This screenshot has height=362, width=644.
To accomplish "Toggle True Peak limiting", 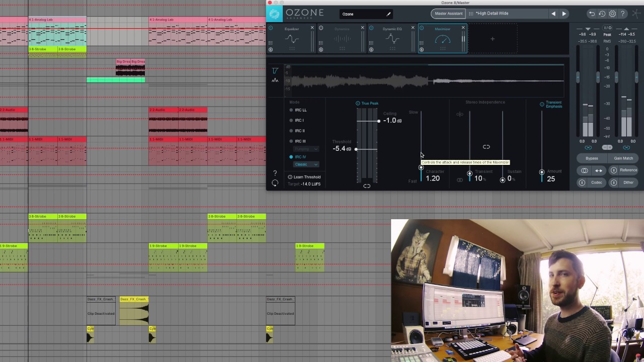I will pyautogui.click(x=358, y=103).
